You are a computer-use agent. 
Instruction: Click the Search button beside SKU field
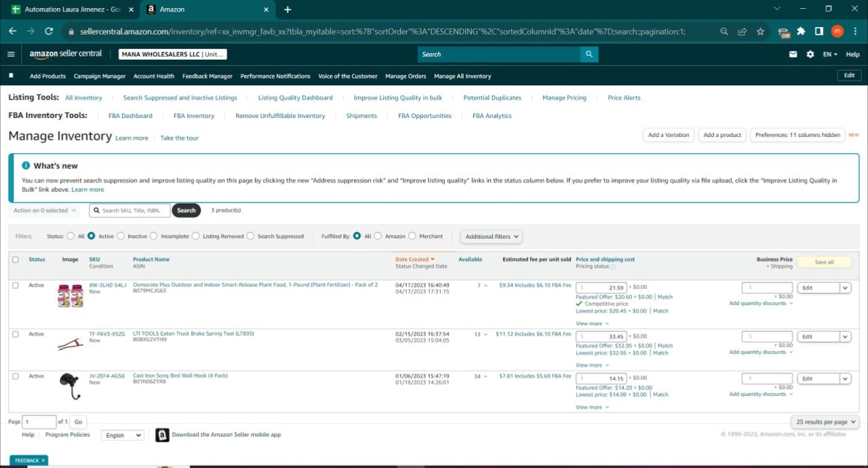pos(186,210)
